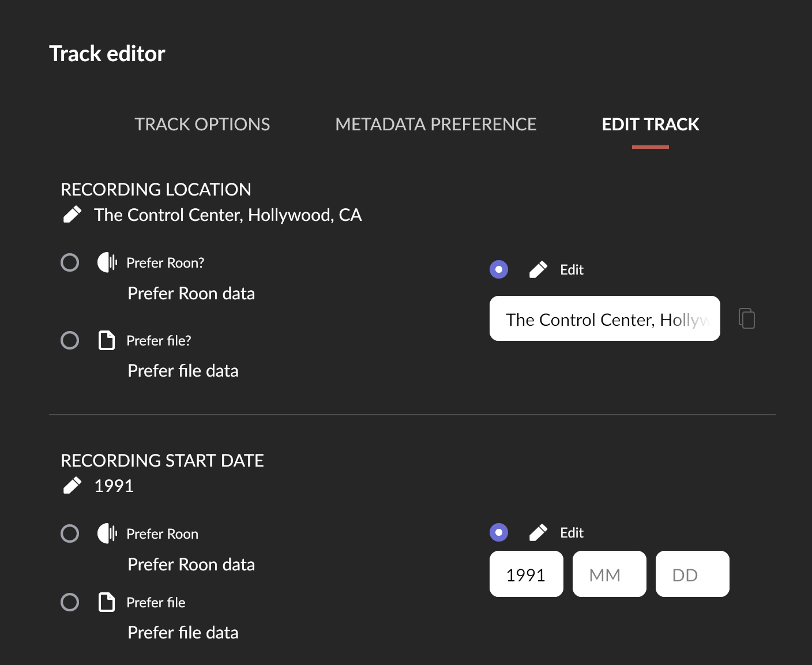
Task: Click file icon in start date section
Action: (107, 602)
